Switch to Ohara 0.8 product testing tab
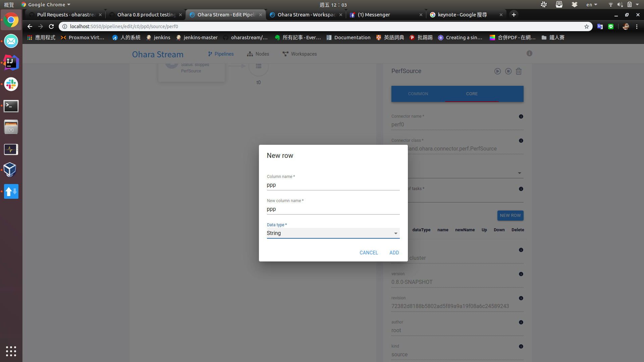 pos(146,15)
